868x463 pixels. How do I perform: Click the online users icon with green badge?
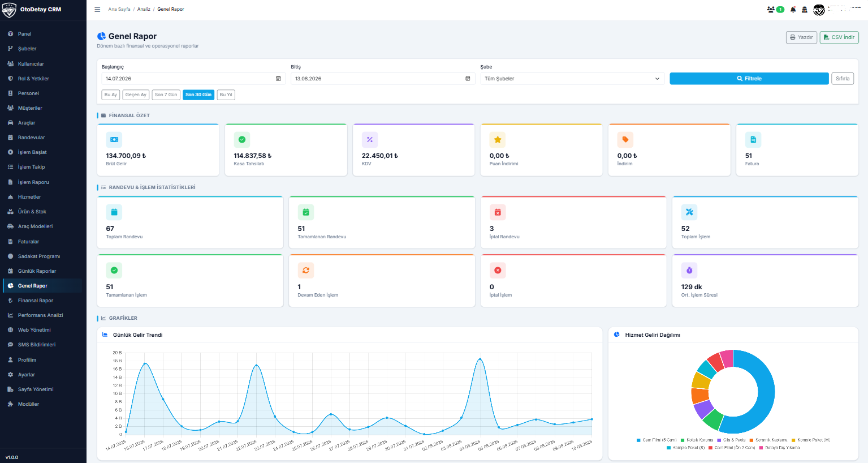[x=775, y=10]
